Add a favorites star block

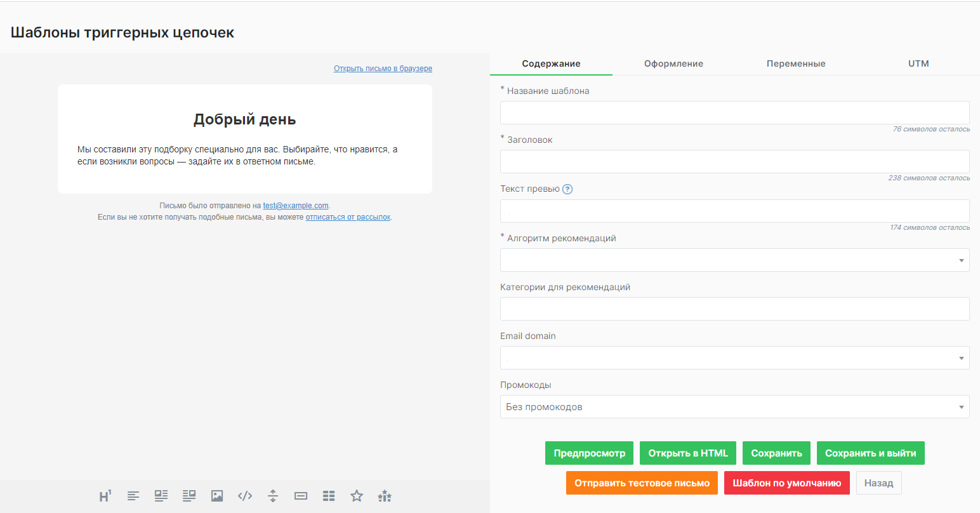[x=356, y=496]
